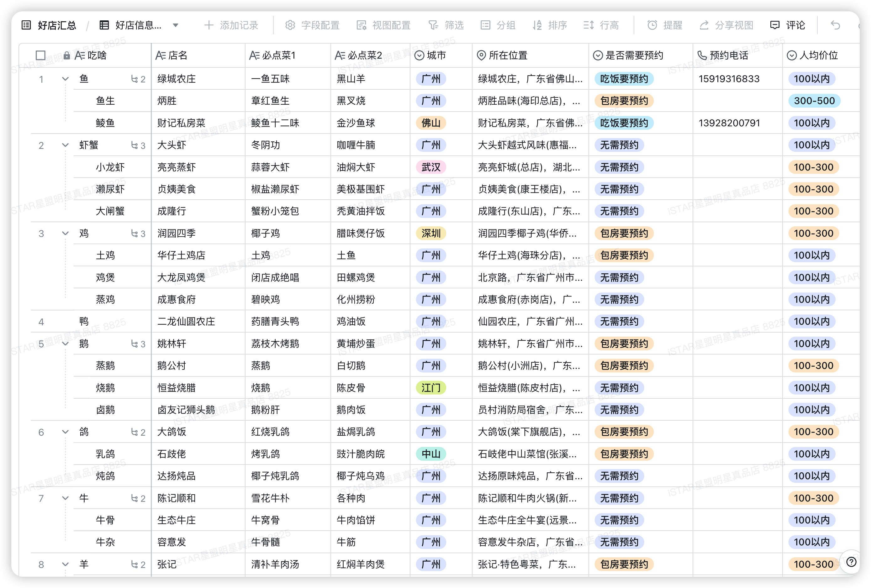Screen dimensions: 871x588
Task: Click 添加记录 to add a record
Action: [x=231, y=25]
